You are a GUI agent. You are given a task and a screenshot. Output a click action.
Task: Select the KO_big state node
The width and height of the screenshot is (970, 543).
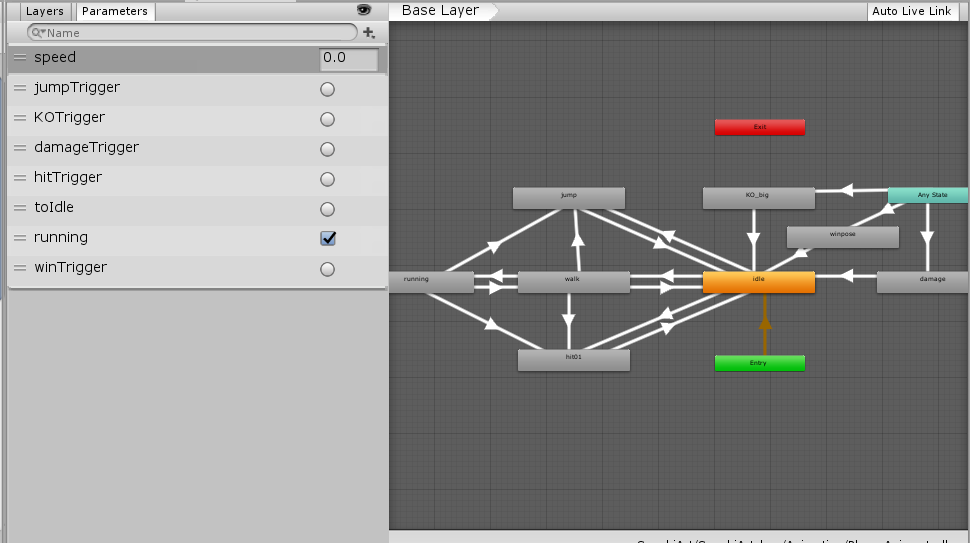[758, 198]
